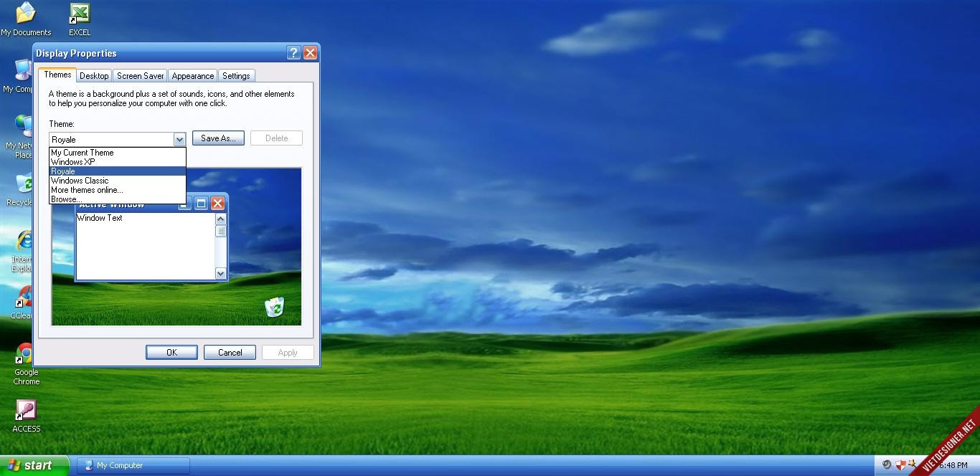Choose Browse... theme option

click(118, 199)
